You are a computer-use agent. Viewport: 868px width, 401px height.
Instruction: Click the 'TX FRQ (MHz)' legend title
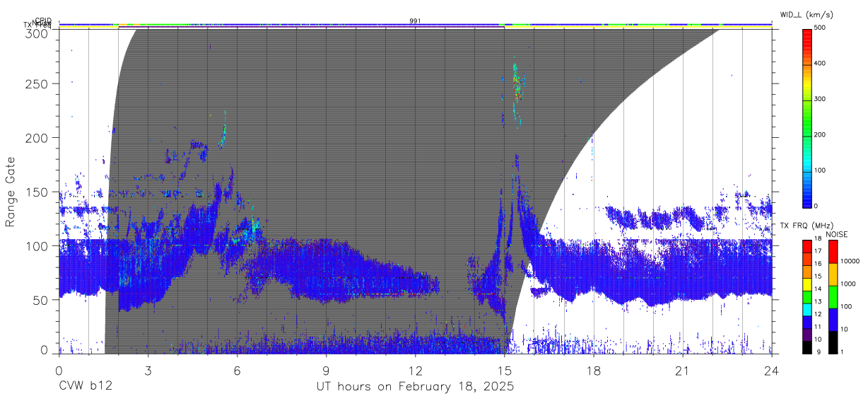807,226
